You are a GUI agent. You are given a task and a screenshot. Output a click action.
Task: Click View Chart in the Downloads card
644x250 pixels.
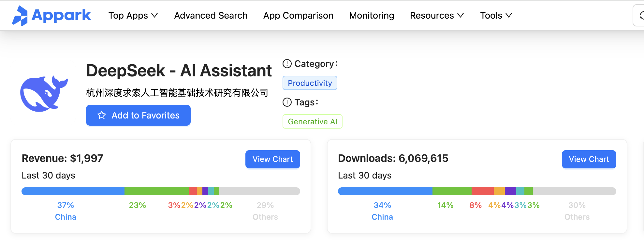click(589, 159)
